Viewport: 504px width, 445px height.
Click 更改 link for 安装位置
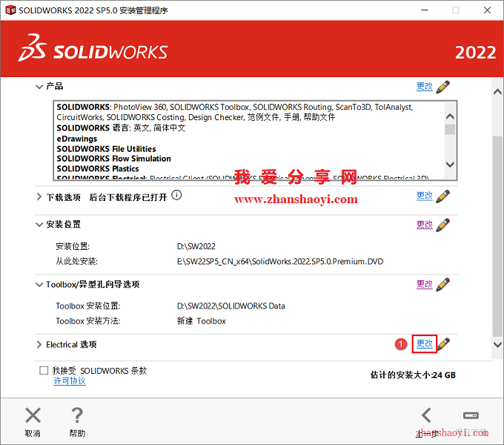[424, 225]
